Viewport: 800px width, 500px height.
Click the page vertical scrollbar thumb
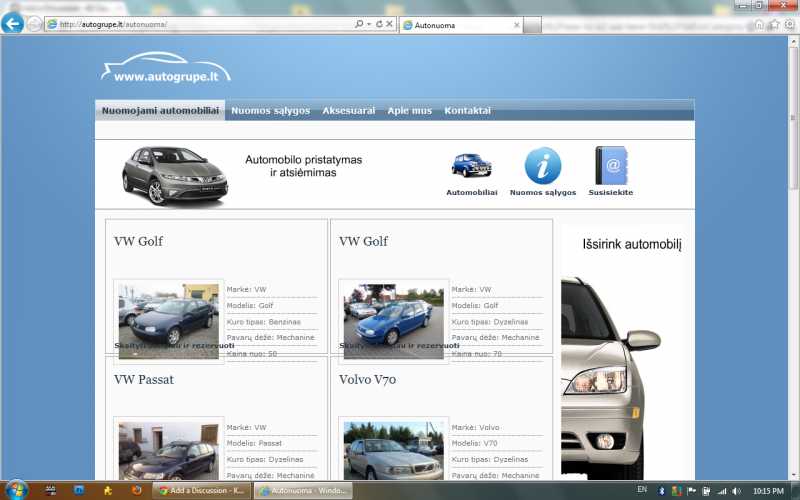pos(793,118)
